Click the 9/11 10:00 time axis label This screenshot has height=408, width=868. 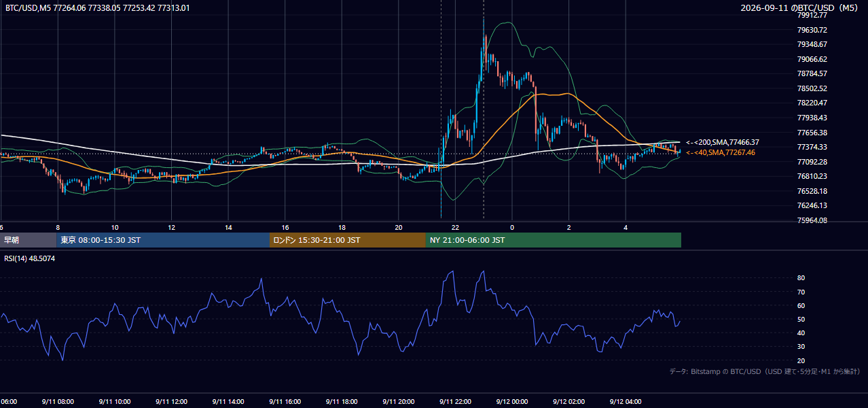click(x=115, y=401)
